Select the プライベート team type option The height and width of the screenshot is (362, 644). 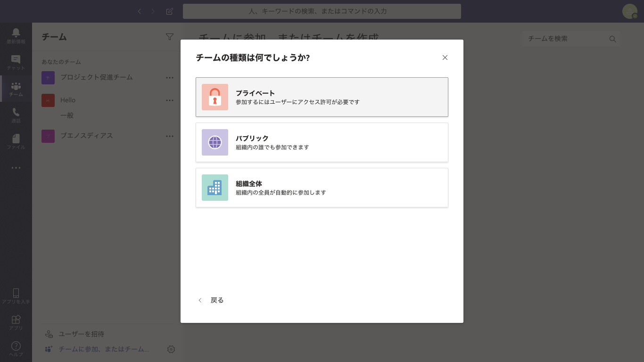tap(322, 97)
